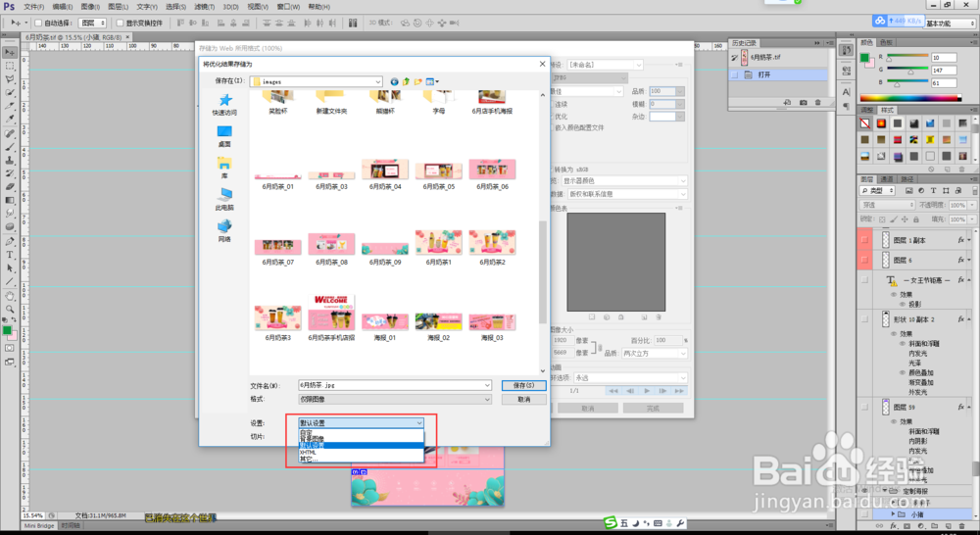The height and width of the screenshot is (535, 980).
Task: Open Desktop (桌面) location in sidebar
Action: 224,136
